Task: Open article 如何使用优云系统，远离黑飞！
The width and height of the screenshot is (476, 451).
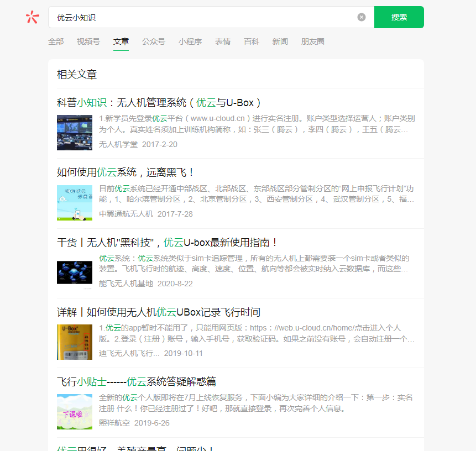Action: point(125,172)
